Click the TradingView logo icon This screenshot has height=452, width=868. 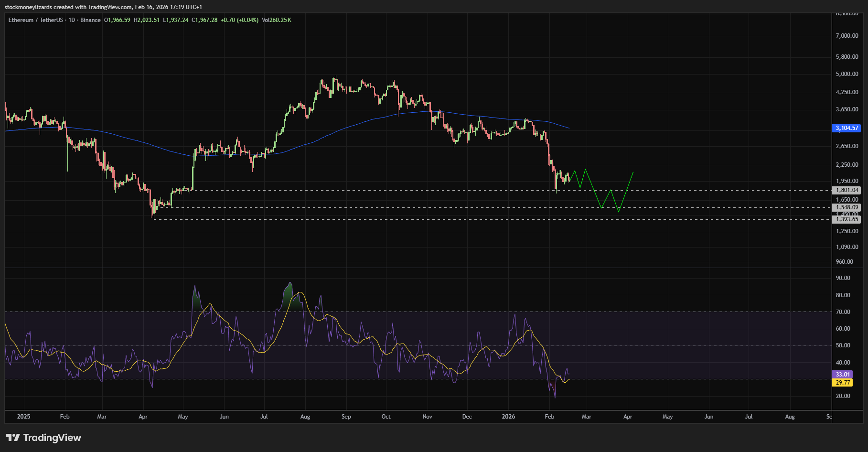(x=13, y=437)
